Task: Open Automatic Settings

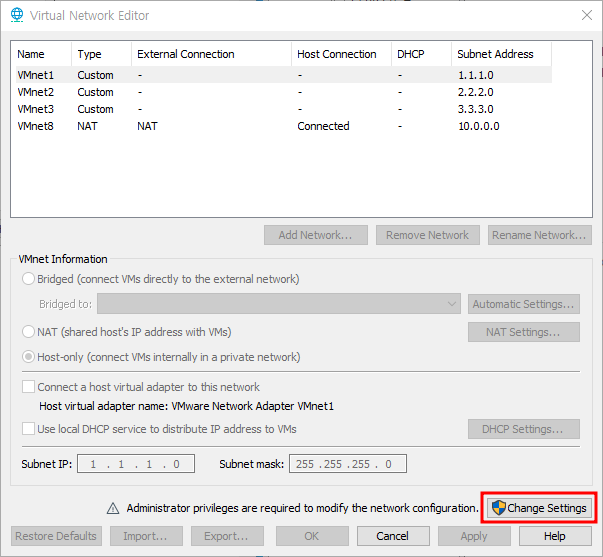Action: pyautogui.click(x=524, y=304)
